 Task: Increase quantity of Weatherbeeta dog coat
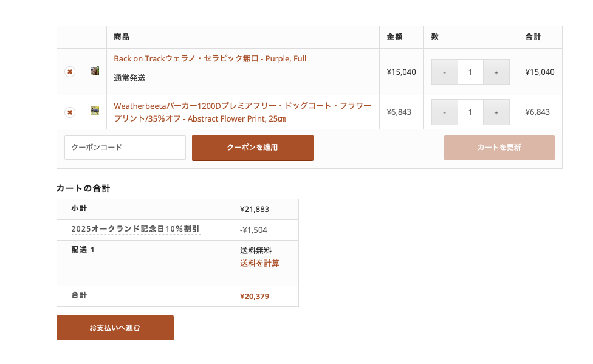(496, 112)
